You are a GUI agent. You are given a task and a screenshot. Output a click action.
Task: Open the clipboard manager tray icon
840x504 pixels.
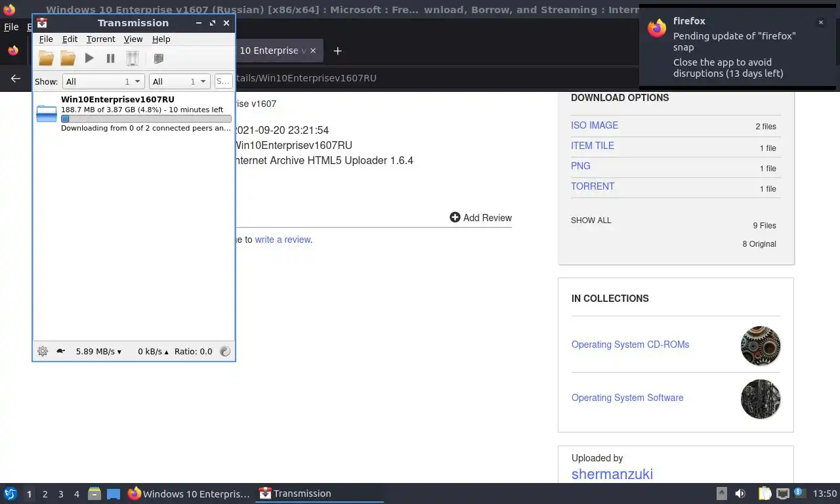pos(765,493)
